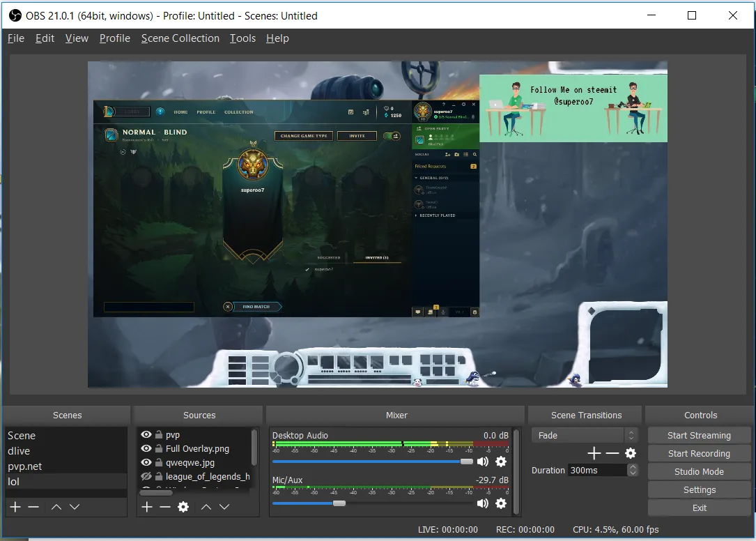Screen dimensions: 756x541
Task: Click Desktop Audio volume slider handle
Action: click(467, 462)
